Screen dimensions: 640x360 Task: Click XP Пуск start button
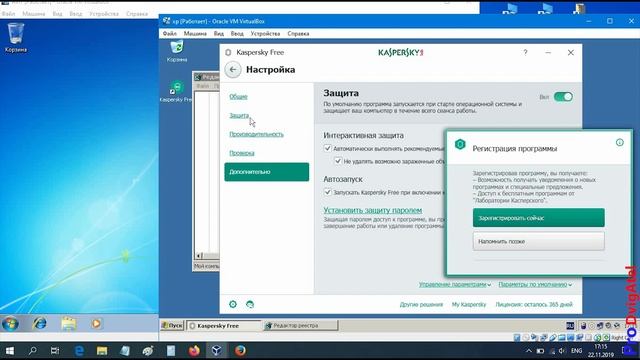click(x=172, y=325)
